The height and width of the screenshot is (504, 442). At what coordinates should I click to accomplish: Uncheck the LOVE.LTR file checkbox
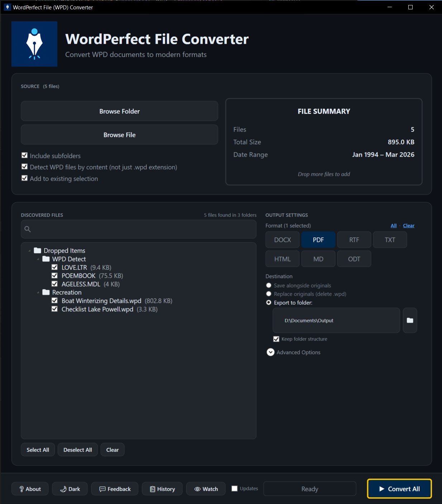coord(54,267)
